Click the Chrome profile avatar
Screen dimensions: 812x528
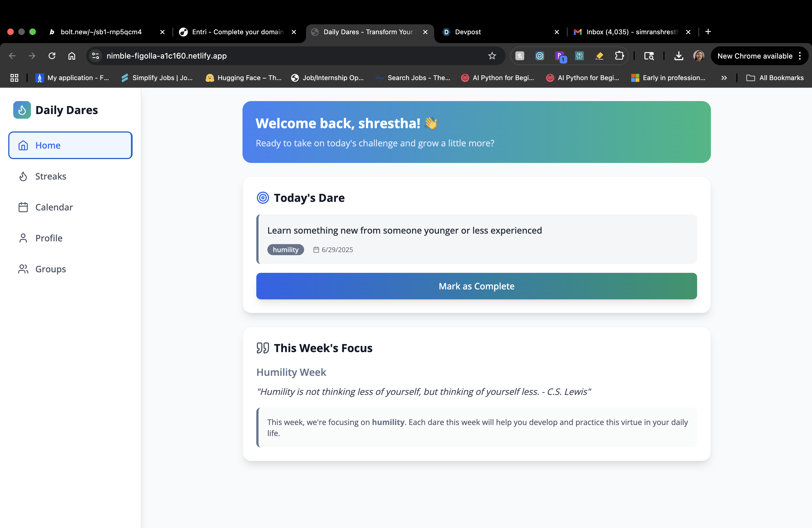point(698,56)
